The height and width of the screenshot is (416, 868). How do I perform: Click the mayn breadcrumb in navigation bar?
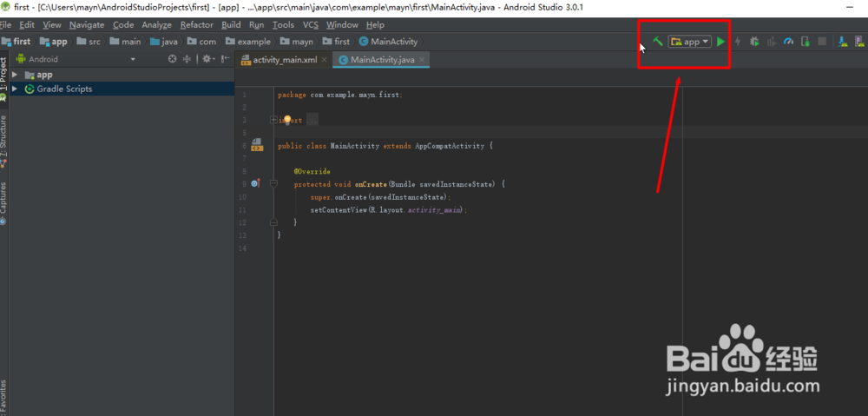pos(297,42)
